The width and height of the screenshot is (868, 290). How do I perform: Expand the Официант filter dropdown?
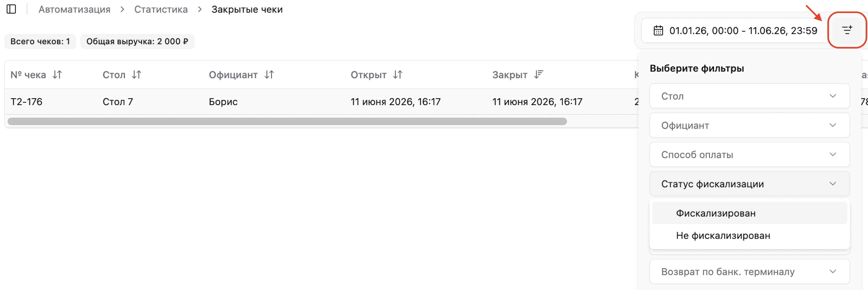749,125
